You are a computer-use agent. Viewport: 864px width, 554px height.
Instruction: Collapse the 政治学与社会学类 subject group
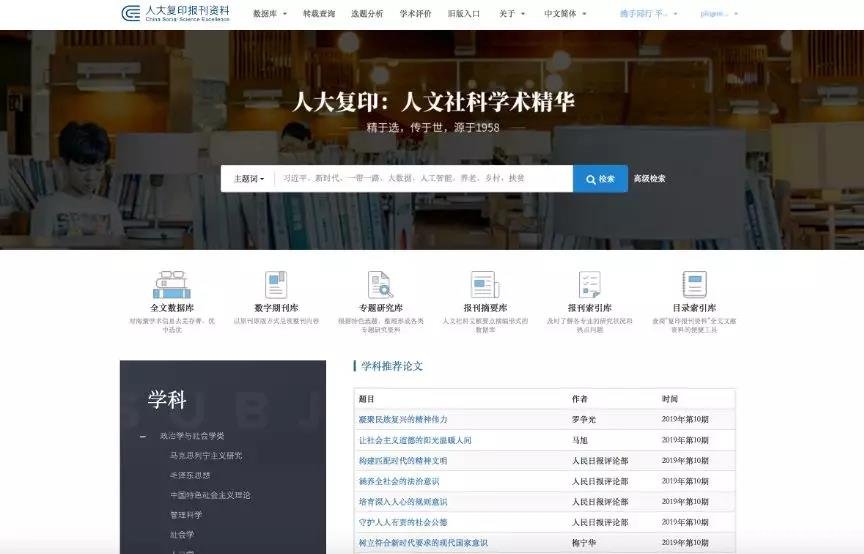point(143,436)
